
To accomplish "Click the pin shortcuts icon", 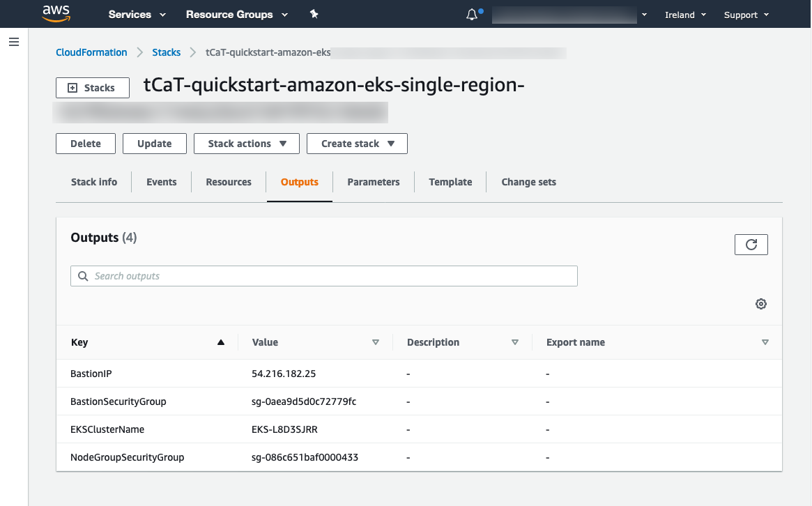I will pyautogui.click(x=314, y=15).
